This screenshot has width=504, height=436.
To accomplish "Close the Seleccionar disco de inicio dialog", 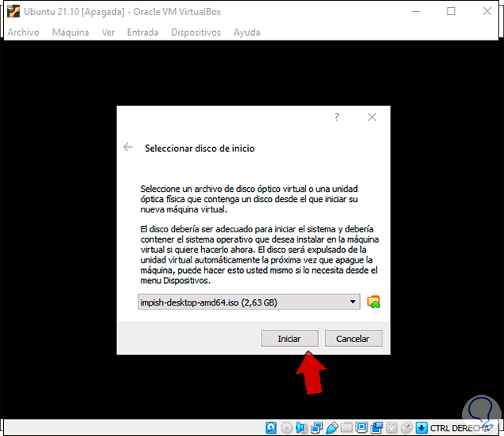I will click(372, 117).
